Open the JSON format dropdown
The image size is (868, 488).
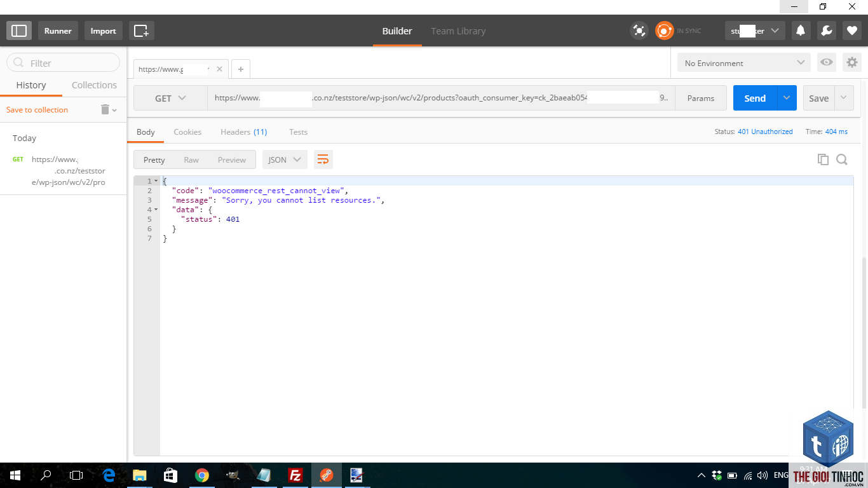[285, 159]
